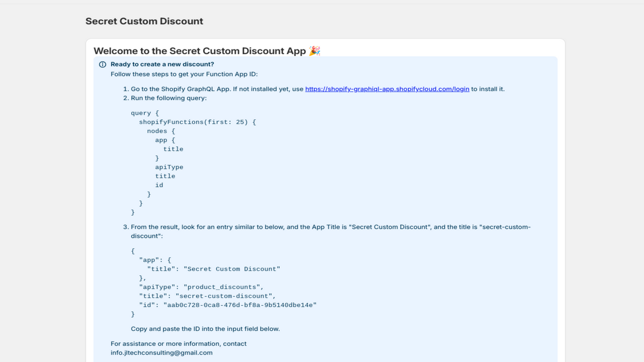Click the party popper emoji in welcome heading
Screen dimensions: 644x362
pyautogui.click(x=314, y=51)
